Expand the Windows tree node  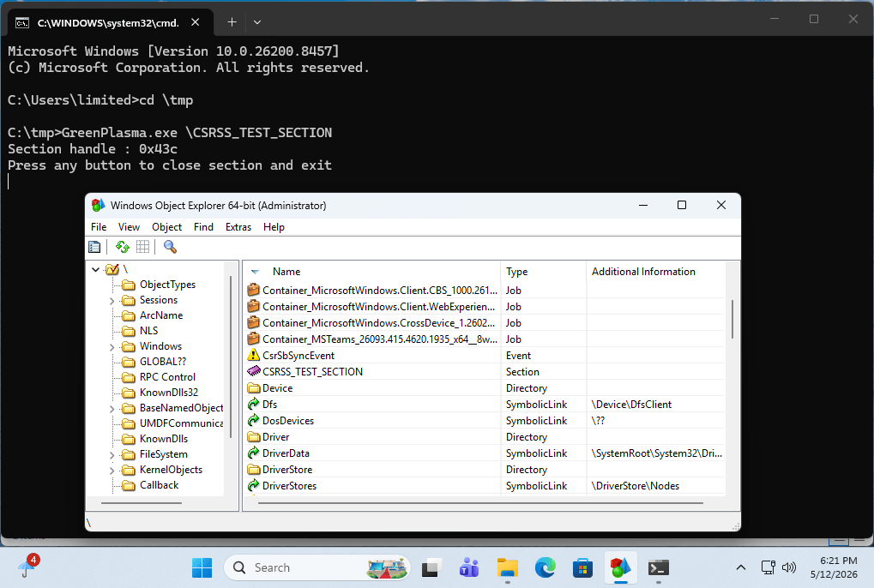pyautogui.click(x=112, y=347)
